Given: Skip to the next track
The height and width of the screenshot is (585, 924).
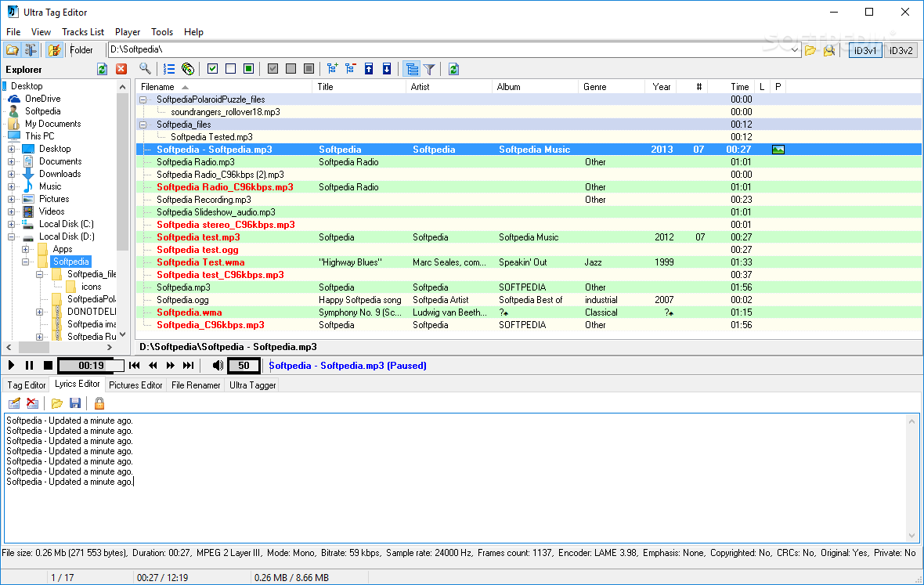Looking at the screenshot, I should (x=189, y=365).
